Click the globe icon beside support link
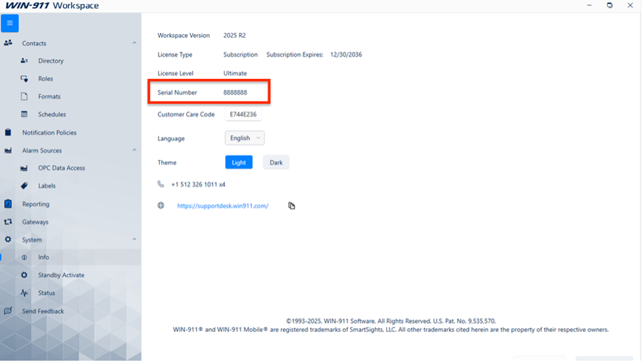The image size is (644, 362). click(161, 205)
